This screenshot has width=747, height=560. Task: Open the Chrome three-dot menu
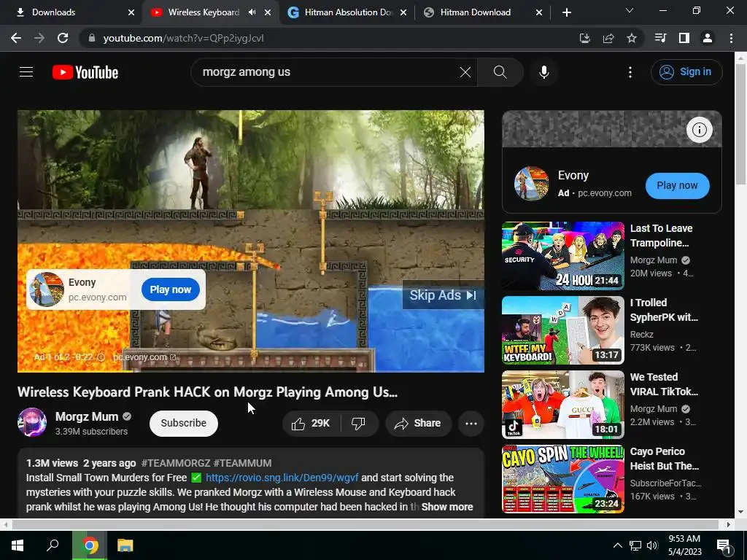[x=731, y=38]
